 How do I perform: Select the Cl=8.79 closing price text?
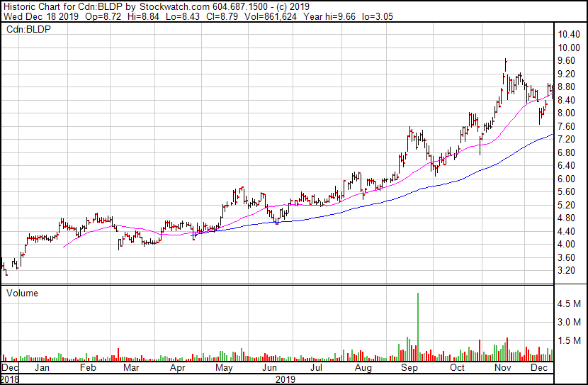click(222, 16)
